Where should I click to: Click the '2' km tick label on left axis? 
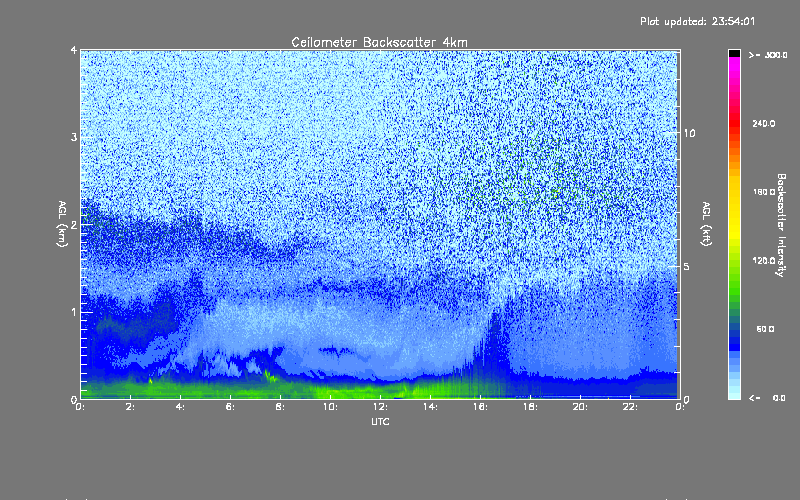tap(74, 224)
